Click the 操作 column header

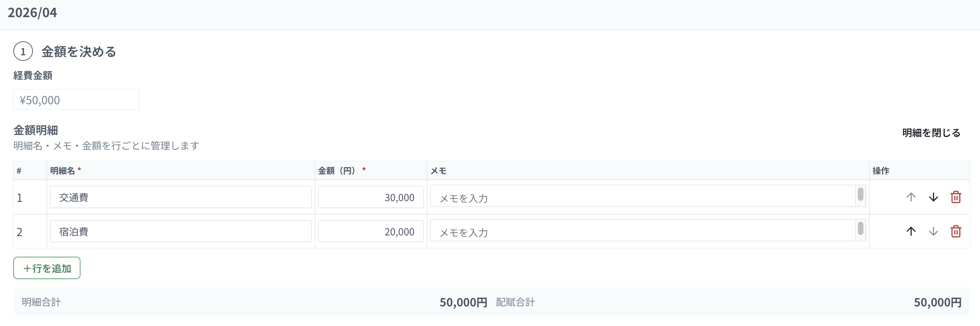pyautogui.click(x=881, y=171)
